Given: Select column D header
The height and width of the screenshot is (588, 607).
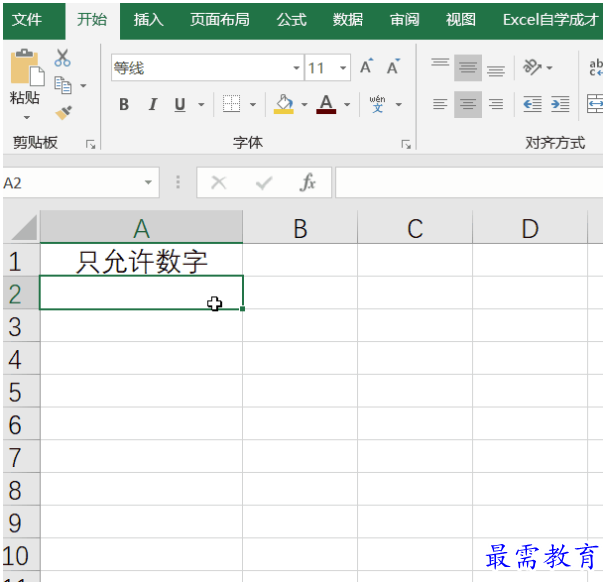Looking at the screenshot, I should [x=530, y=228].
